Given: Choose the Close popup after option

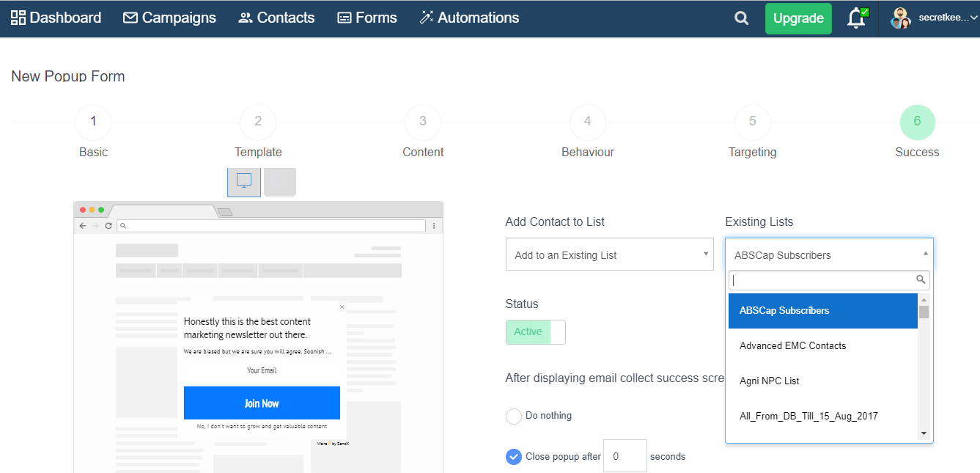Looking at the screenshot, I should tap(513, 456).
